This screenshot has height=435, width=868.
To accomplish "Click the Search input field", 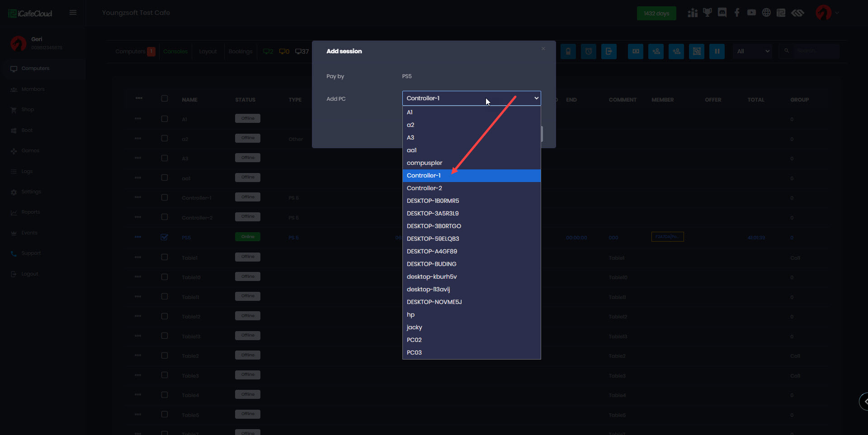I will (816, 51).
